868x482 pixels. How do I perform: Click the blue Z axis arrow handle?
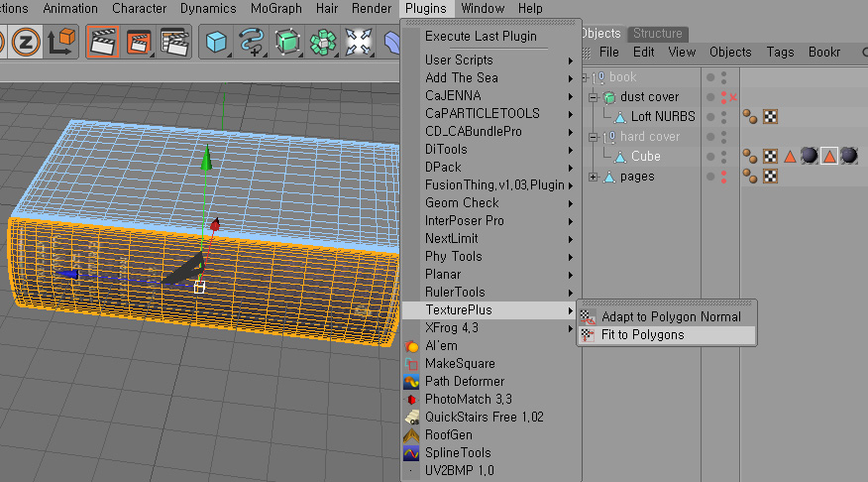click(x=66, y=274)
